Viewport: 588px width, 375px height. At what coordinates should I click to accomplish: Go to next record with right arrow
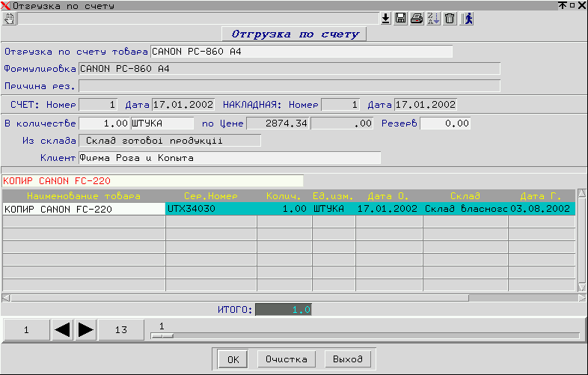click(x=86, y=329)
